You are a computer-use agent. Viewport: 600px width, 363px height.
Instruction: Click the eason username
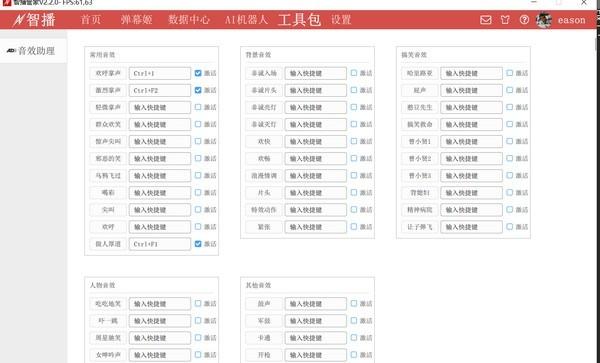click(x=571, y=20)
